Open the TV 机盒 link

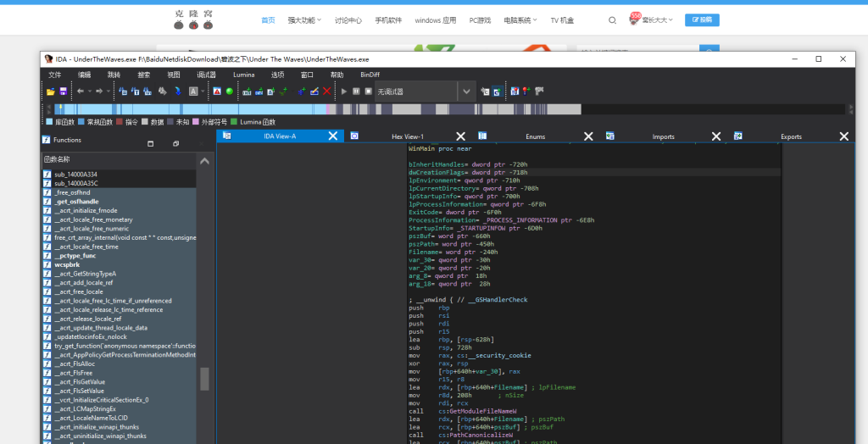tap(562, 20)
